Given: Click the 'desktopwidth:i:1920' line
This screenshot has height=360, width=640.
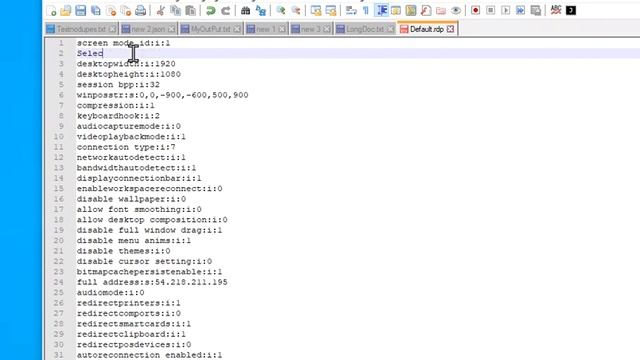Looking at the screenshot, I should click(126, 64).
